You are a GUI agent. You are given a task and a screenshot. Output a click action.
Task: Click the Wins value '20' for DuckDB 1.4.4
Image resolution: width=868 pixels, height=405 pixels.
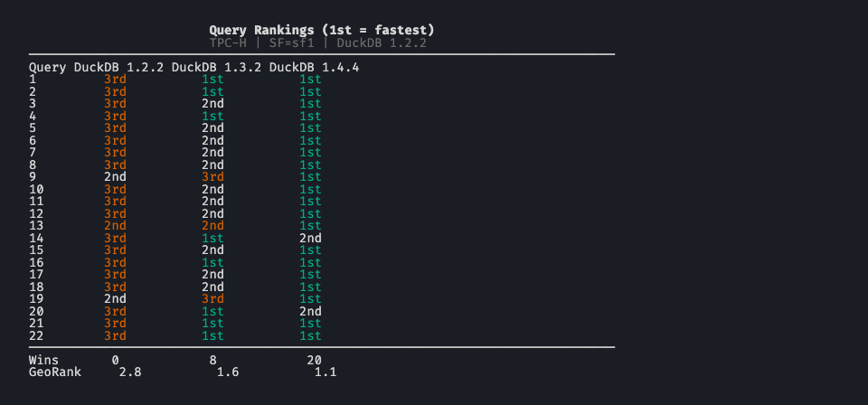[x=315, y=360]
